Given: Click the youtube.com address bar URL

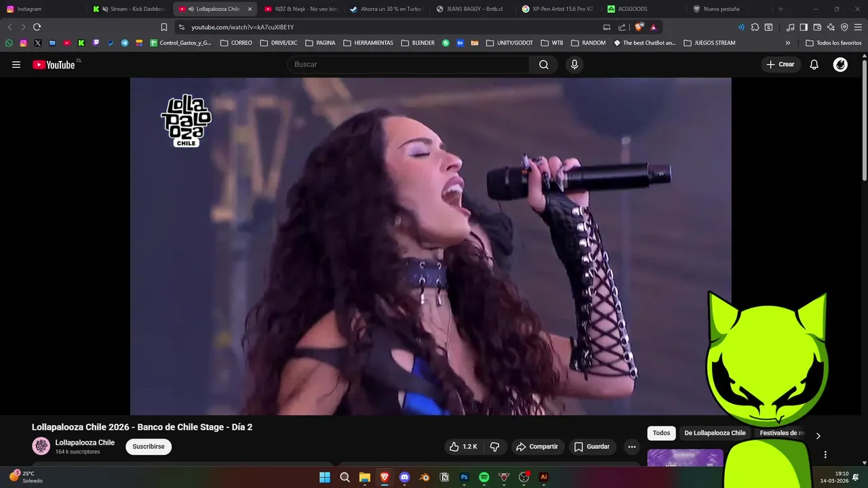Looking at the screenshot, I should [x=242, y=27].
